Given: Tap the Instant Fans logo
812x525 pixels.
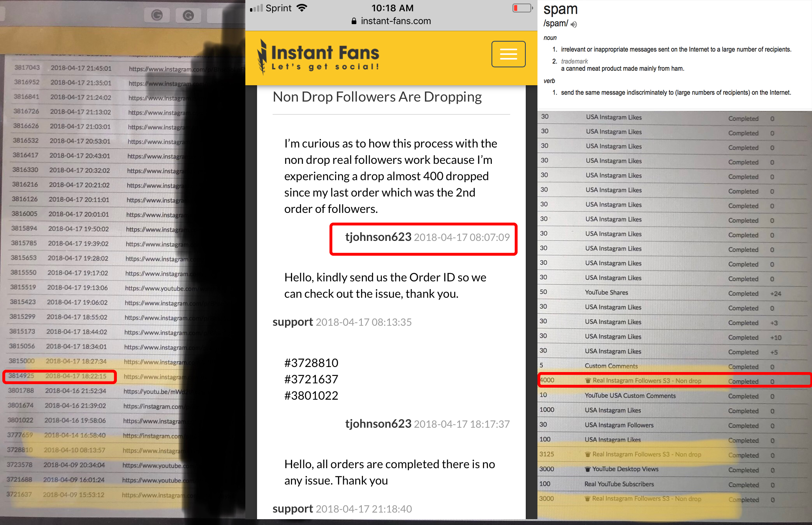Looking at the screenshot, I should pos(318,57).
